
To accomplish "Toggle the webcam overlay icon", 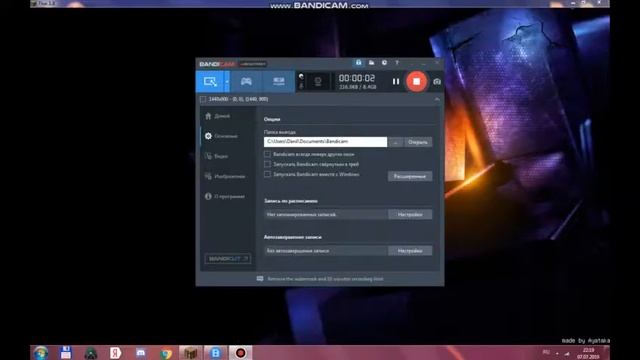I will coord(318,82).
